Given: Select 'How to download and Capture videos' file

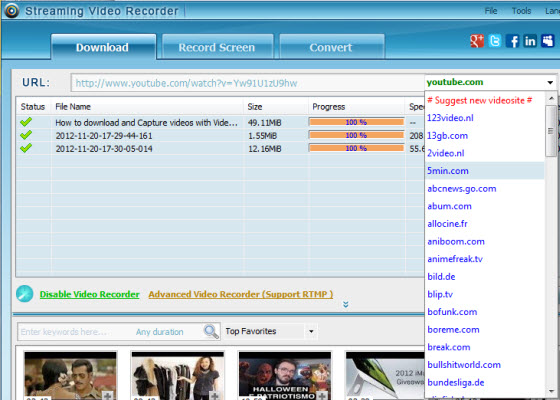Looking at the screenshot, I should [146, 122].
